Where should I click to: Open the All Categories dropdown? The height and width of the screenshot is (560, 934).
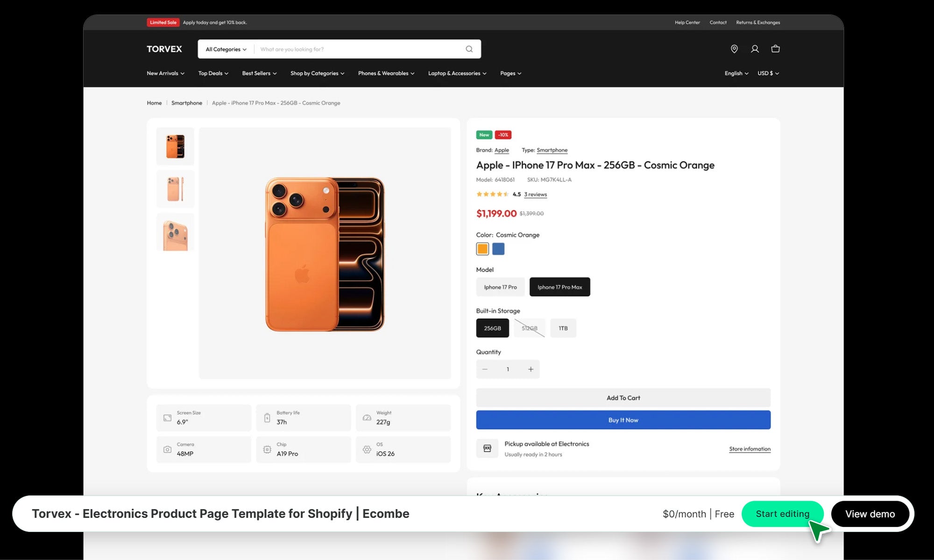[x=226, y=49]
